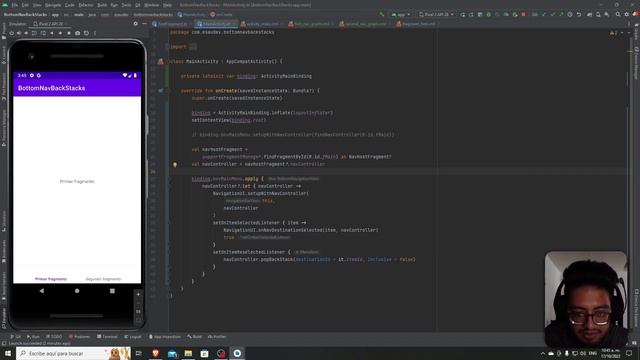Click the Task View taskbar icon
This screenshot has width=640, height=360.
[x=138, y=353]
